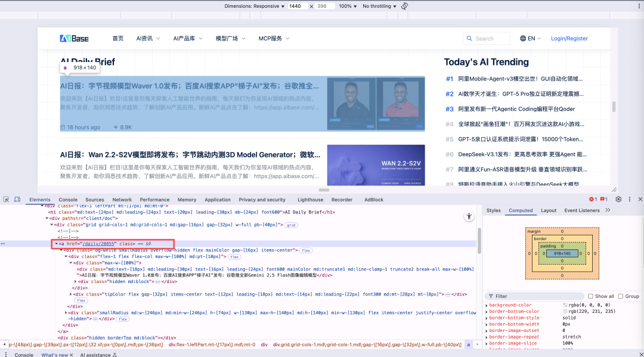Click the filter funnel icon
This screenshot has height=357, width=644.
[491, 296]
